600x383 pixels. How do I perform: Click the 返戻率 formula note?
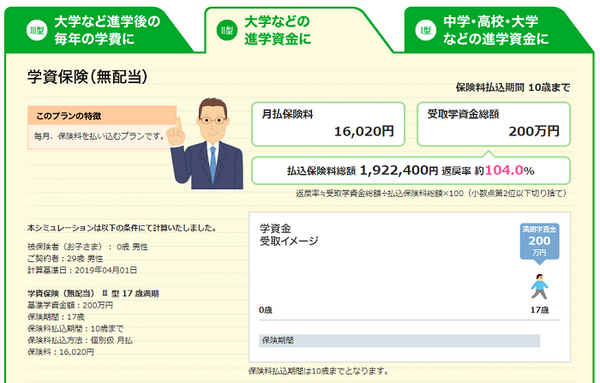click(x=431, y=193)
